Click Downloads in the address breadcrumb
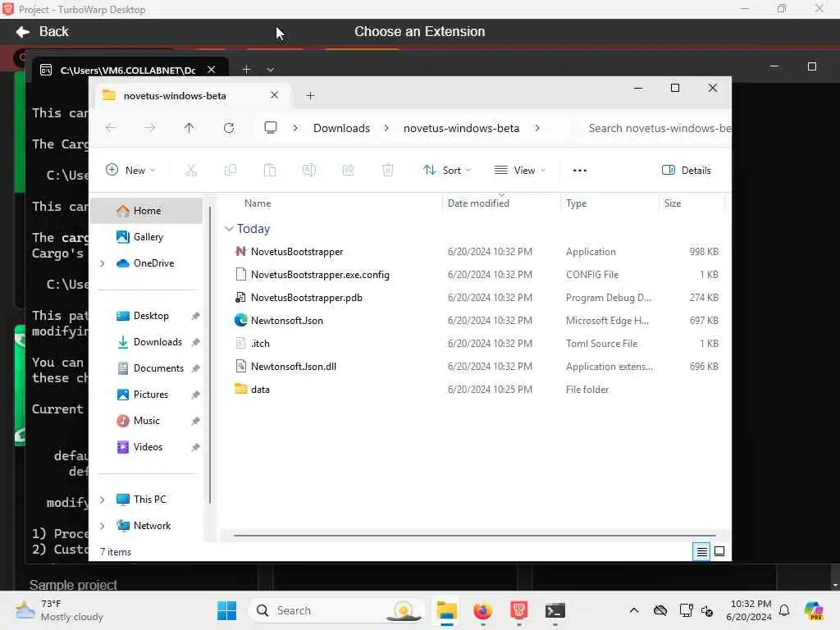The image size is (840, 630). coord(342,128)
